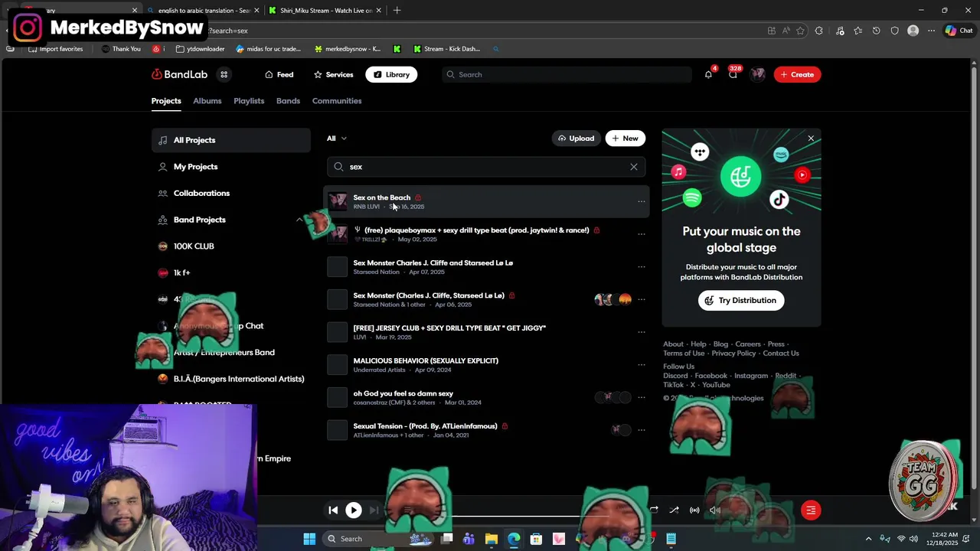Mute the player volume
The width and height of the screenshot is (980, 551).
pos(714,510)
